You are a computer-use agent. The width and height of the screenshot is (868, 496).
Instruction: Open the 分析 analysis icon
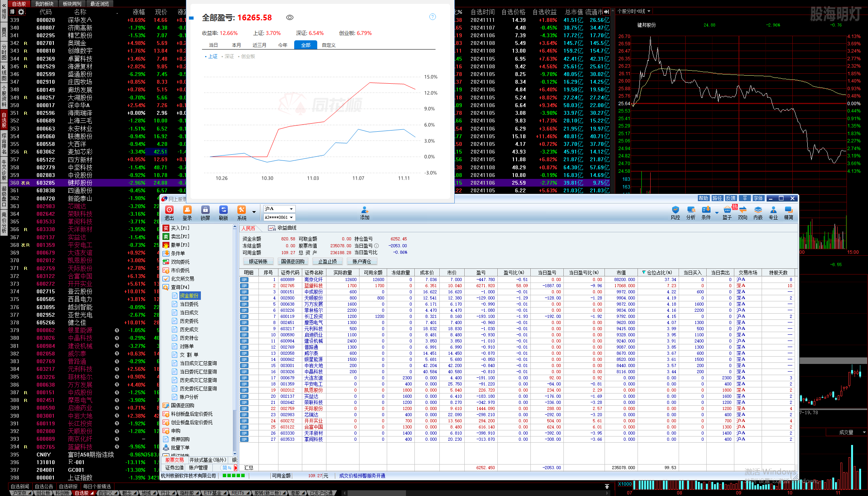(691, 212)
